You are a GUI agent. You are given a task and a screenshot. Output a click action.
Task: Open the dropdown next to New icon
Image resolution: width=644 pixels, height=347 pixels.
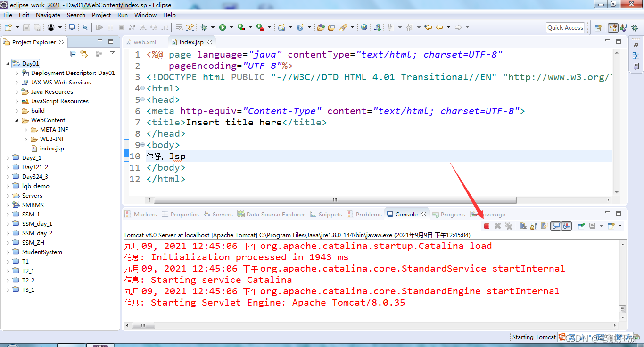pyautogui.click(x=17, y=28)
